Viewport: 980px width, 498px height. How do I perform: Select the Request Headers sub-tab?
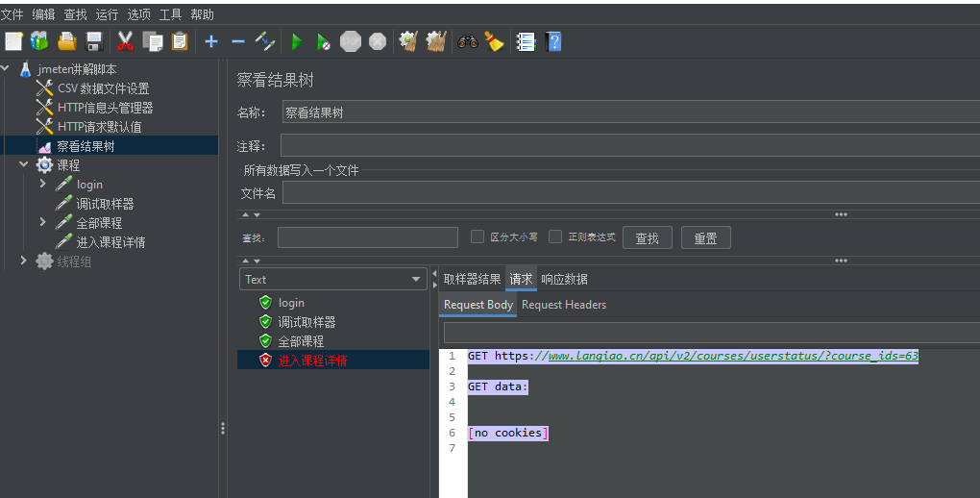click(564, 305)
